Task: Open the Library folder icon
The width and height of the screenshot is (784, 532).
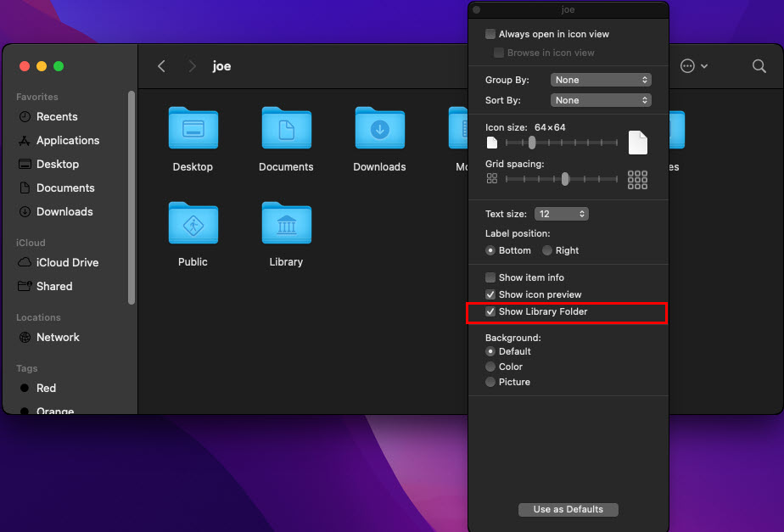Action: [x=286, y=225]
